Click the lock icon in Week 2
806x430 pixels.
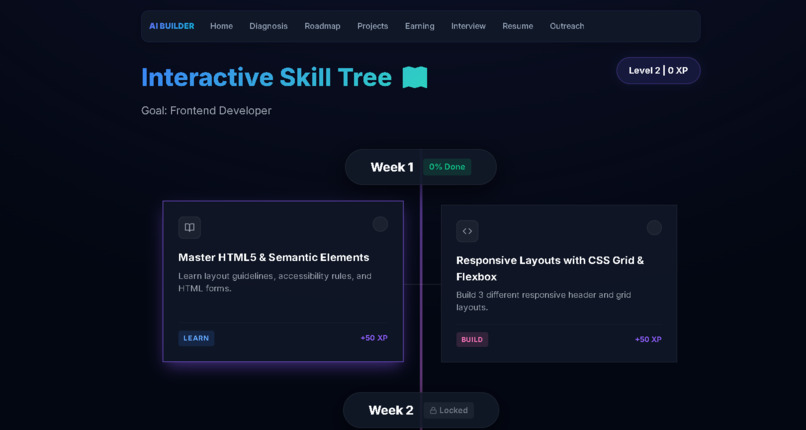click(x=433, y=410)
